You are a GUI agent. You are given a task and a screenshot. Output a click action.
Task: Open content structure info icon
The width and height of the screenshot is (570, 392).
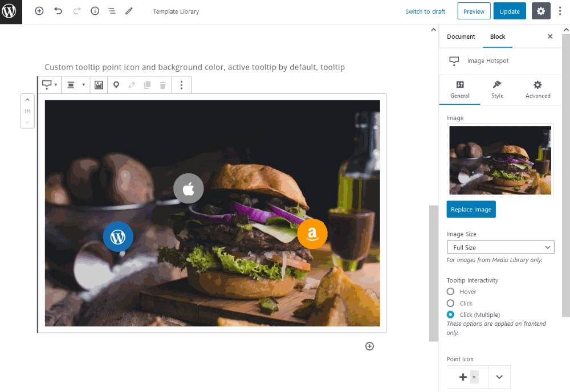(95, 11)
